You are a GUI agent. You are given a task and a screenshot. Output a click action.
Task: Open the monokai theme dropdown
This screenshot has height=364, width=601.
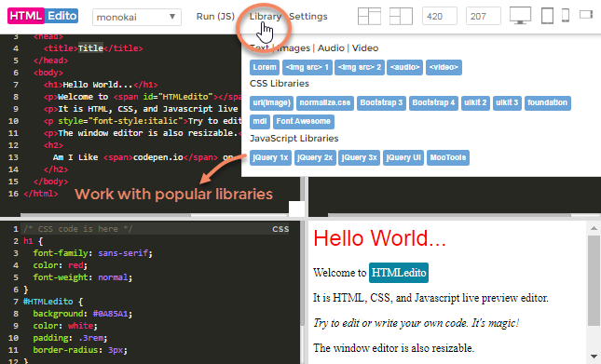tap(136, 18)
